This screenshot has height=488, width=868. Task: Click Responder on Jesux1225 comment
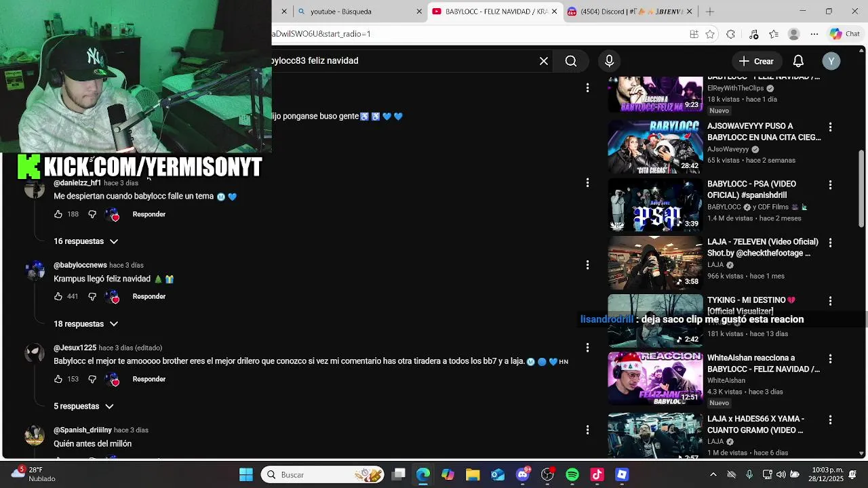pyautogui.click(x=149, y=380)
